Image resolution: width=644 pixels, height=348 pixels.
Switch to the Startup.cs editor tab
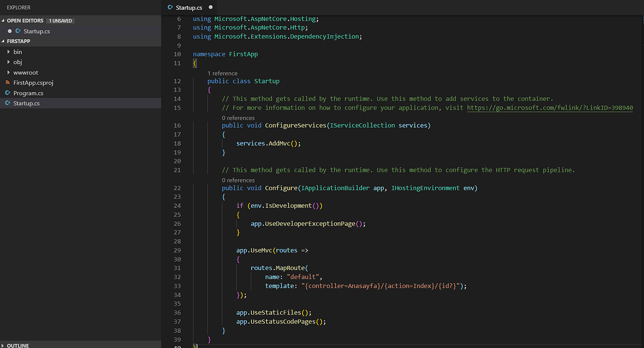click(188, 8)
